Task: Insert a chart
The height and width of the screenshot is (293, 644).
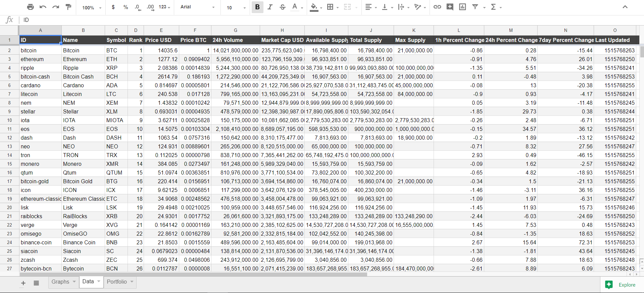Action: click(462, 7)
